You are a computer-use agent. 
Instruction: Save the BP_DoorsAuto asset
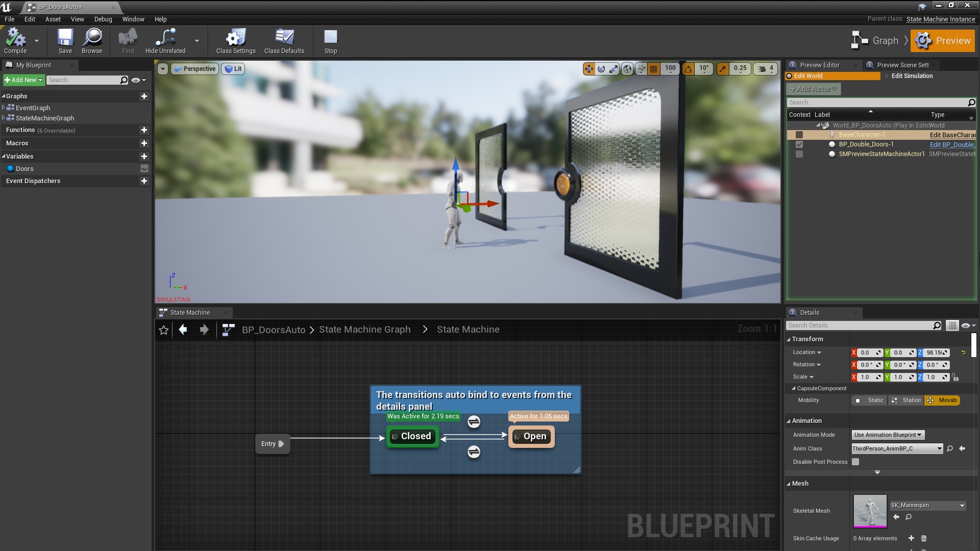click(x=64, y=41)
